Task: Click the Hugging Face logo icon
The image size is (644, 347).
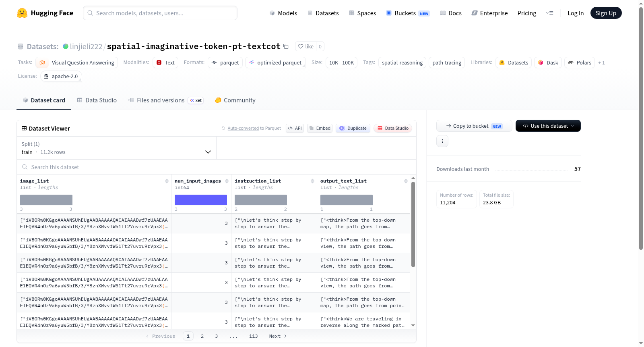Action: click(22, 13)
